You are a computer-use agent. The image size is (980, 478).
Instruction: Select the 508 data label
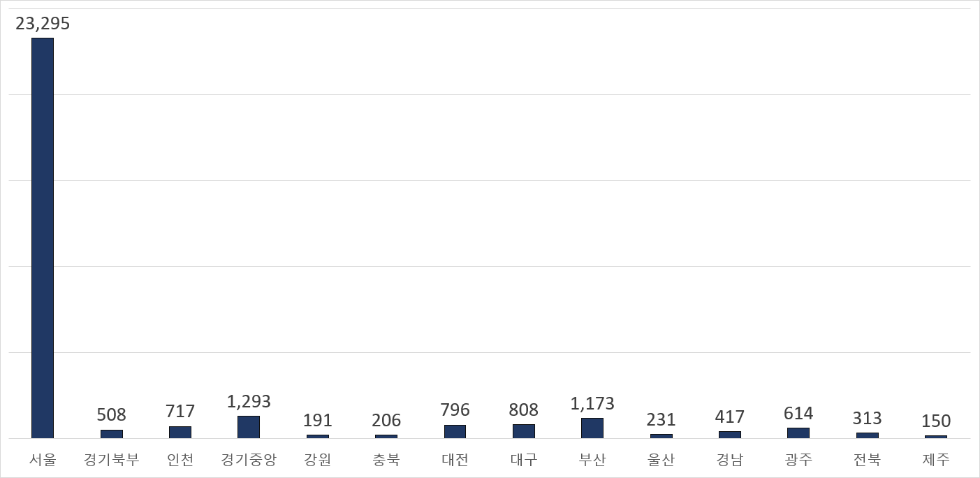(x=112, y=415)
